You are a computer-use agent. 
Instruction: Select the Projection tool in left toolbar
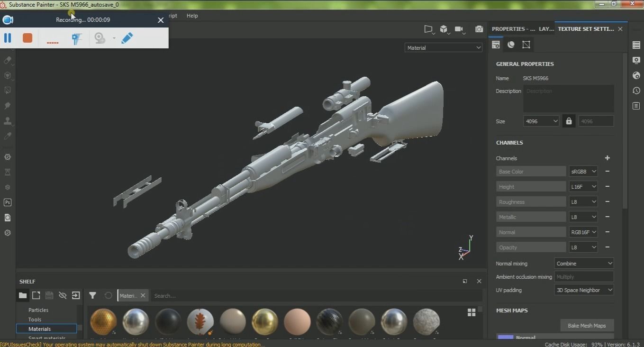[8, 75]
